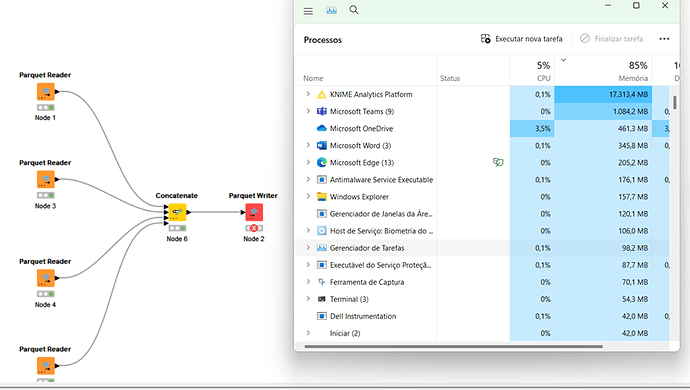Click the traffic light status under Node 4
The width and height of the screenshot is (690, 390).
pyautogui.click(x=45, y=294)
